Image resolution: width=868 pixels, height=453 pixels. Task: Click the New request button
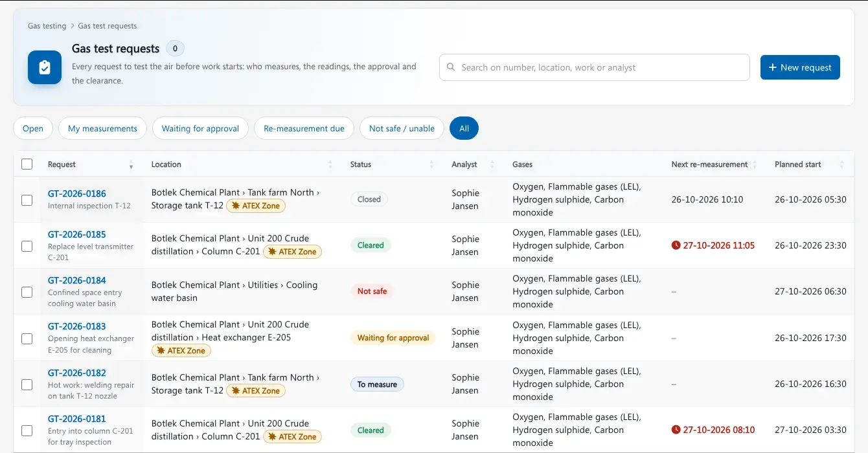(x=800, y=67)
